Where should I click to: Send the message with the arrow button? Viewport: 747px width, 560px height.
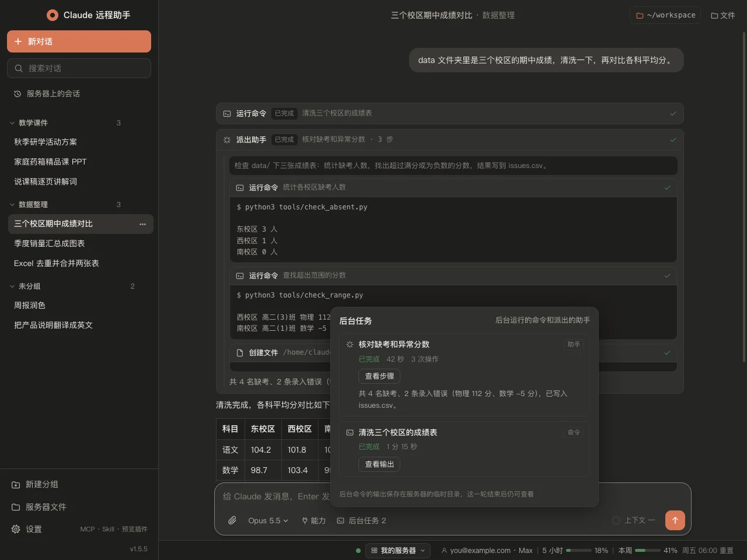click(675, 520)
